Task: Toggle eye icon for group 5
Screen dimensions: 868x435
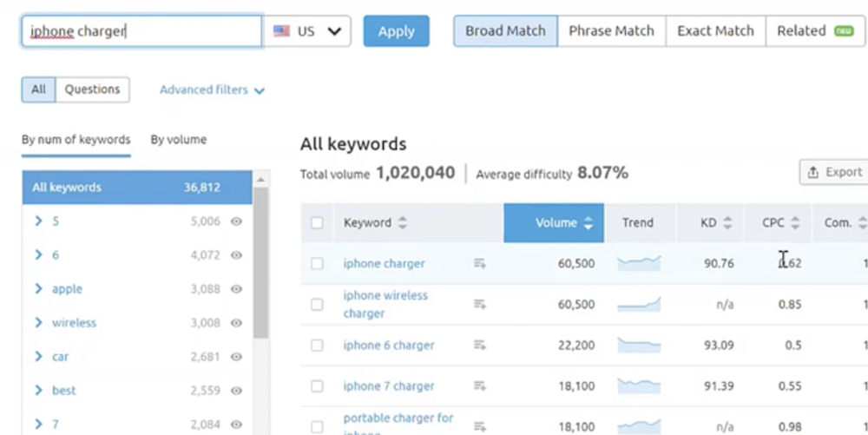Action: click(x=236, y=221)
